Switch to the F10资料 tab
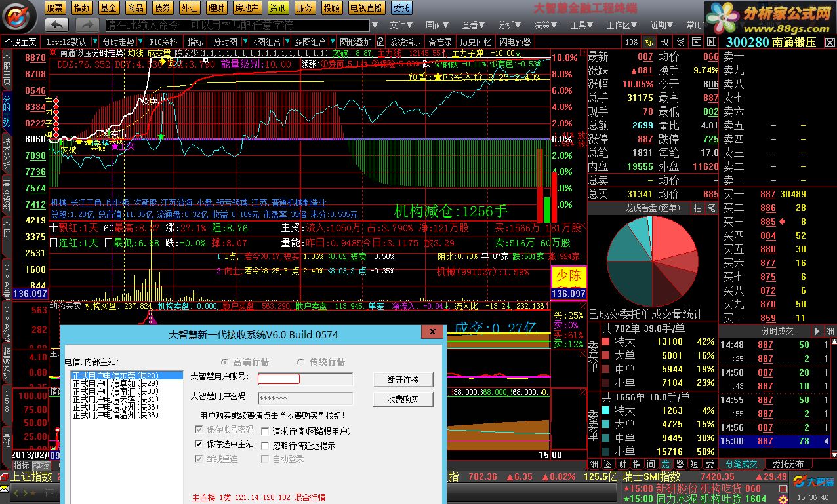 (x=164, y=42)
